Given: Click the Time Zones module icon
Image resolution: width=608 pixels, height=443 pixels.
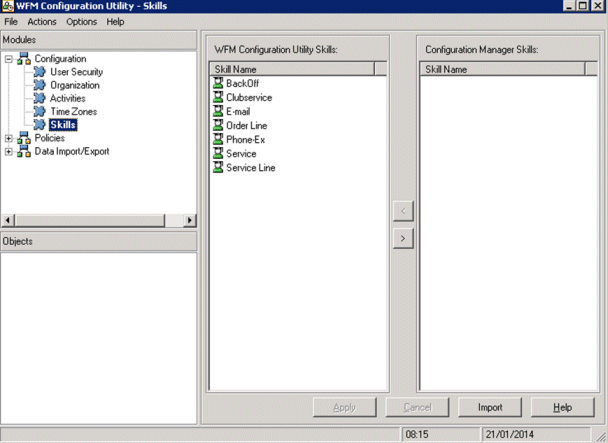Looking at the screenshot, I should pyautogui.click(x=40, y=112).
